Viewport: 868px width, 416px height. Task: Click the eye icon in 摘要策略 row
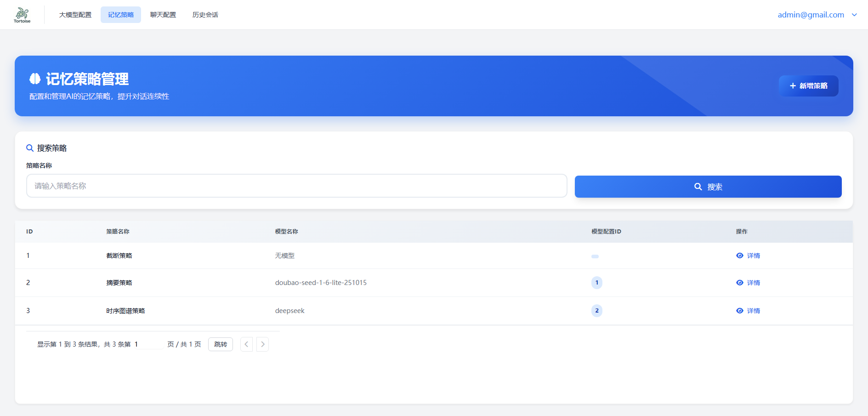click(x=740, y=283)
